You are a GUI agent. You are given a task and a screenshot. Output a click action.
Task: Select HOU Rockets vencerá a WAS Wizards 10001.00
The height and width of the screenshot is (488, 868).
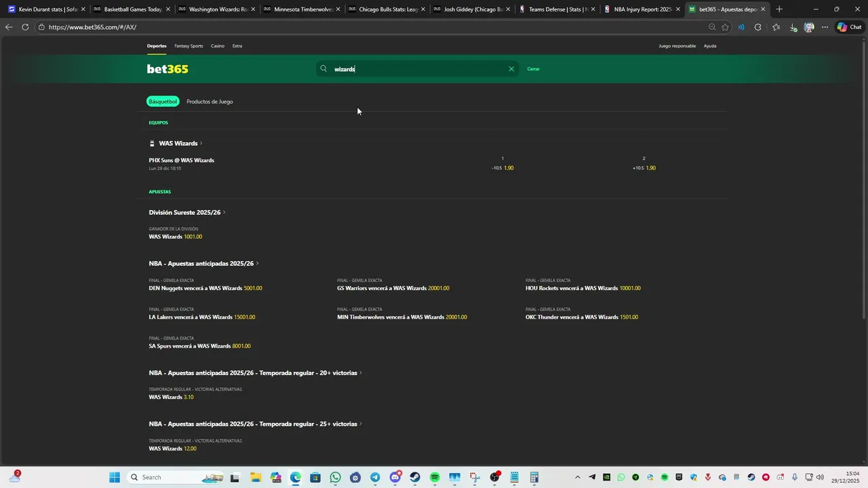(x=583, y=289)
